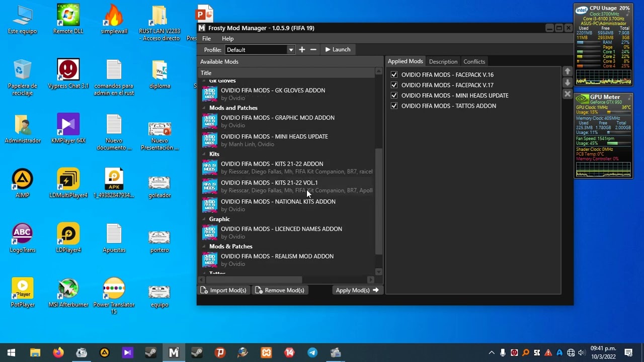Open File Explorer from the taskbar

tap(35, 352)
